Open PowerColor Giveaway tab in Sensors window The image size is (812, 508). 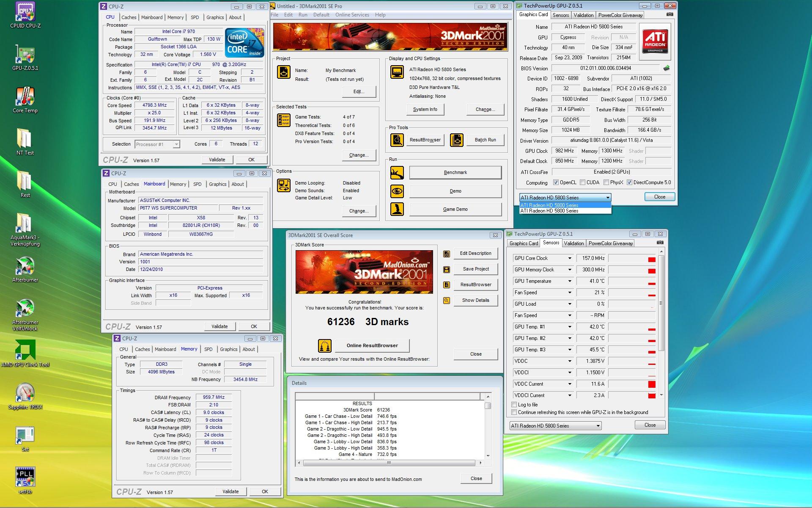coord(610,243)
